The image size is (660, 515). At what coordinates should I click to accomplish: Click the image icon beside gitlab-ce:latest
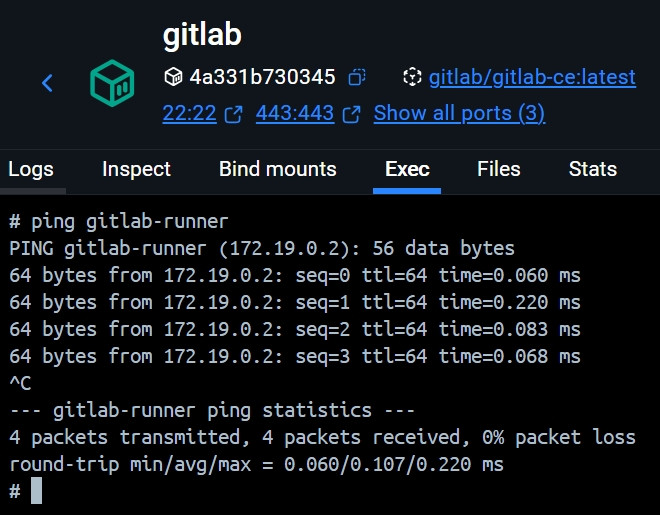[x=412, y=77]
